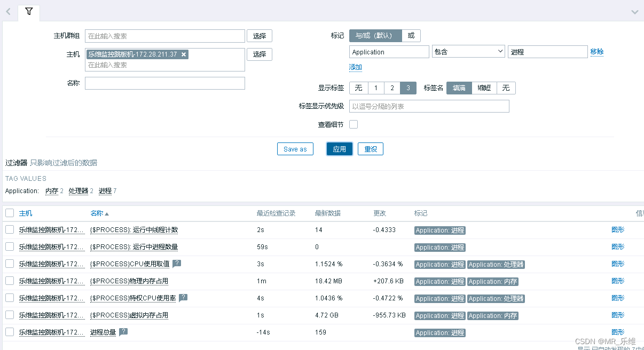Open help icon for 特权CPU使用率 item

point(183,298)
